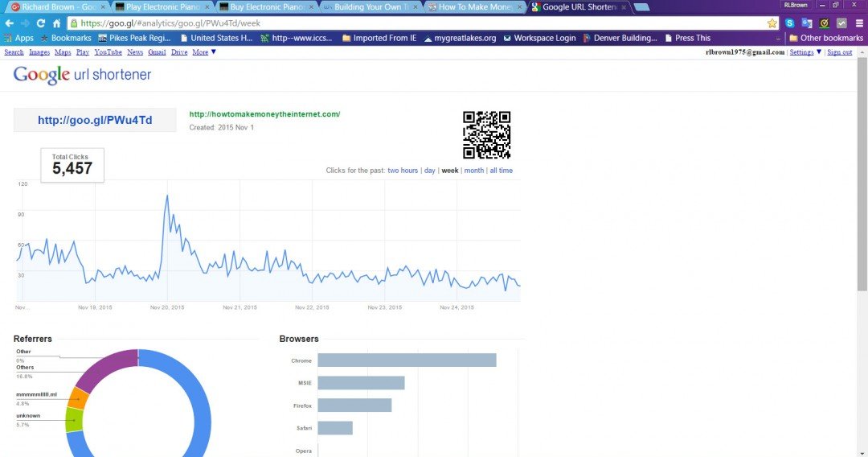Screen dimensions: 868x457
Task: Open the Google Translate extension icon
Action: [x=807, y=23]
